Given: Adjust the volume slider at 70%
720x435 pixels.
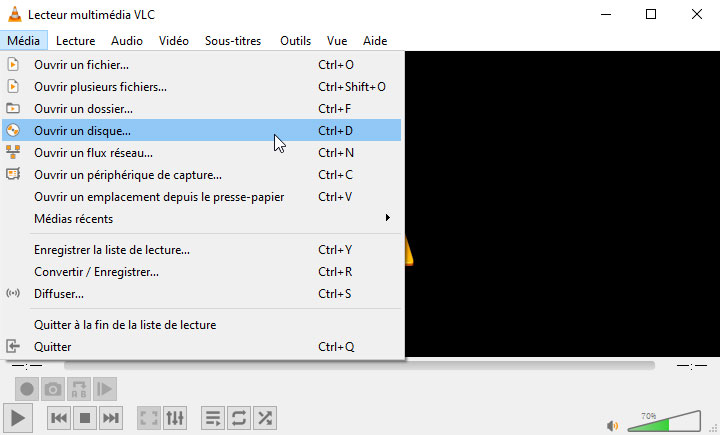Looking at the screenshot, I should [x=664, y=421].
